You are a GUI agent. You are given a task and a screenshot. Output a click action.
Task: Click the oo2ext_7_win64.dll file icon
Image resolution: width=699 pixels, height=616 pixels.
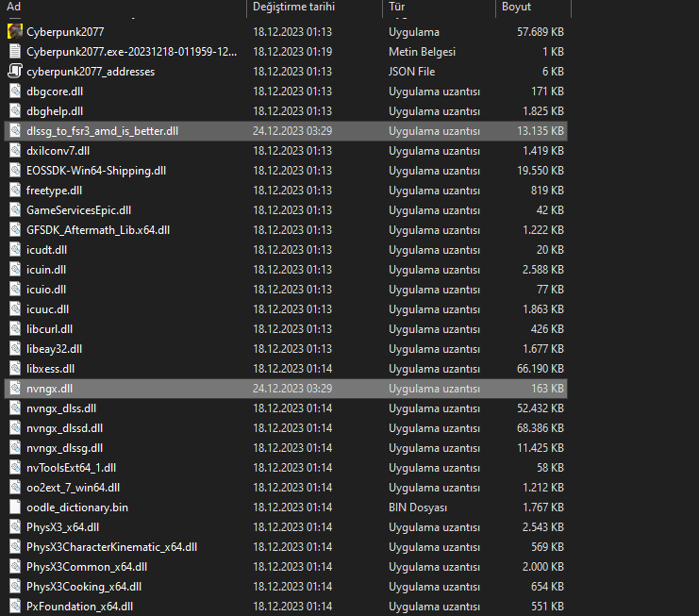(15, 487)
